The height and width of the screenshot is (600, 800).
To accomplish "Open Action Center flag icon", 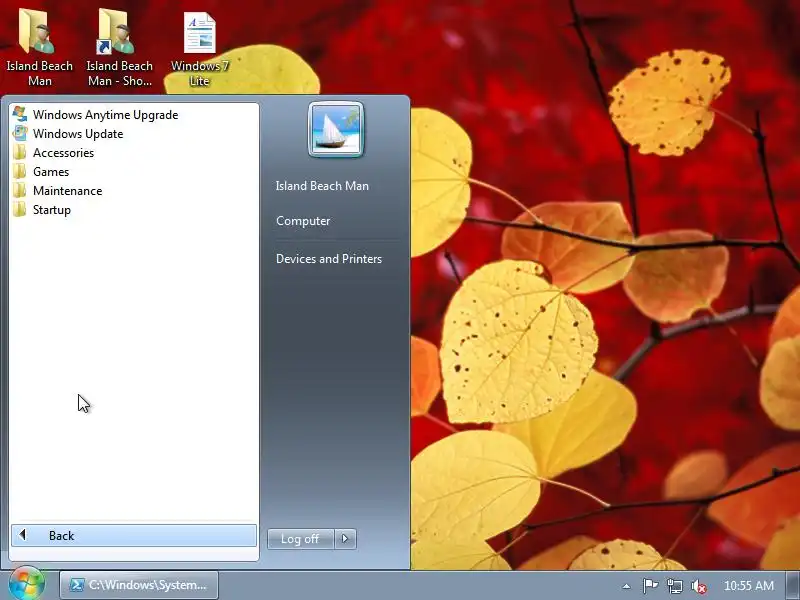I will click(x=649, y=586).
